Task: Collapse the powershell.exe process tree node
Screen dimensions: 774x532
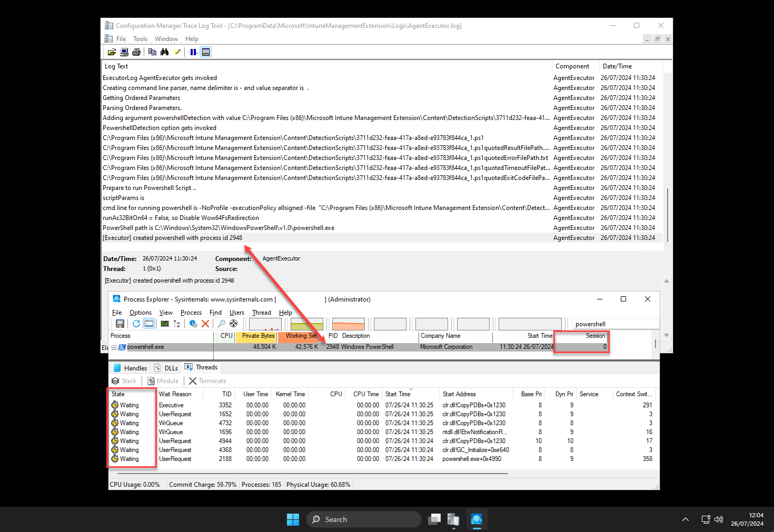Action: pos(114,347)
